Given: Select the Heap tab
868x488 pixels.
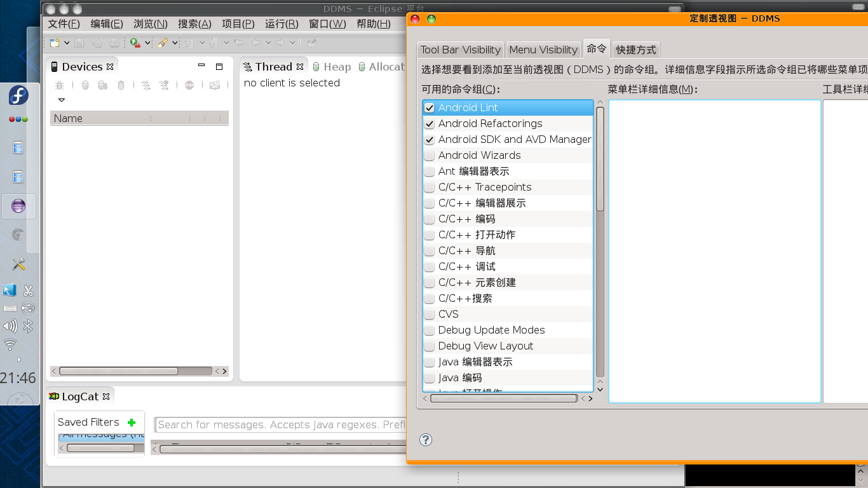Looking at the screenshot, I should 332,67.
